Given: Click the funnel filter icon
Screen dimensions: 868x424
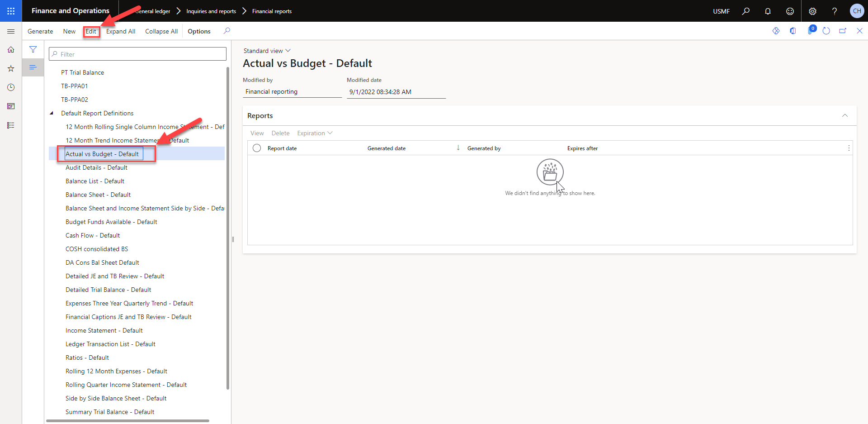Looking at the screenshot, I should (33, 49).
